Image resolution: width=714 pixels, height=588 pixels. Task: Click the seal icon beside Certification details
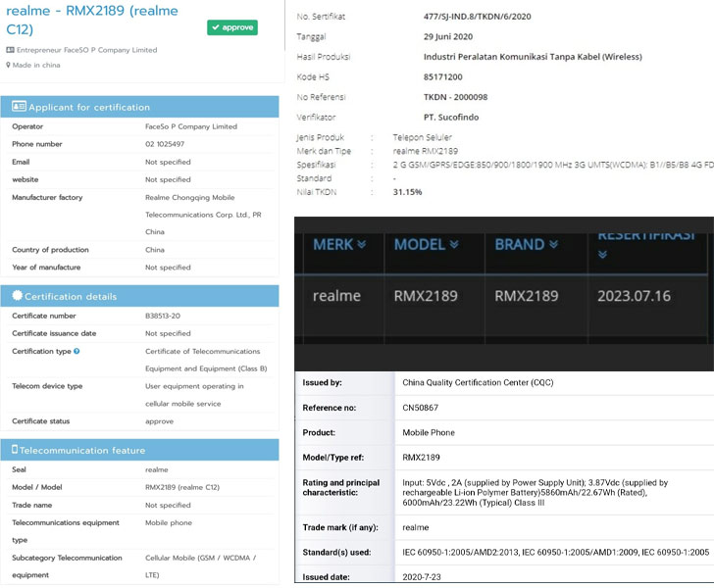click(17, 295)
